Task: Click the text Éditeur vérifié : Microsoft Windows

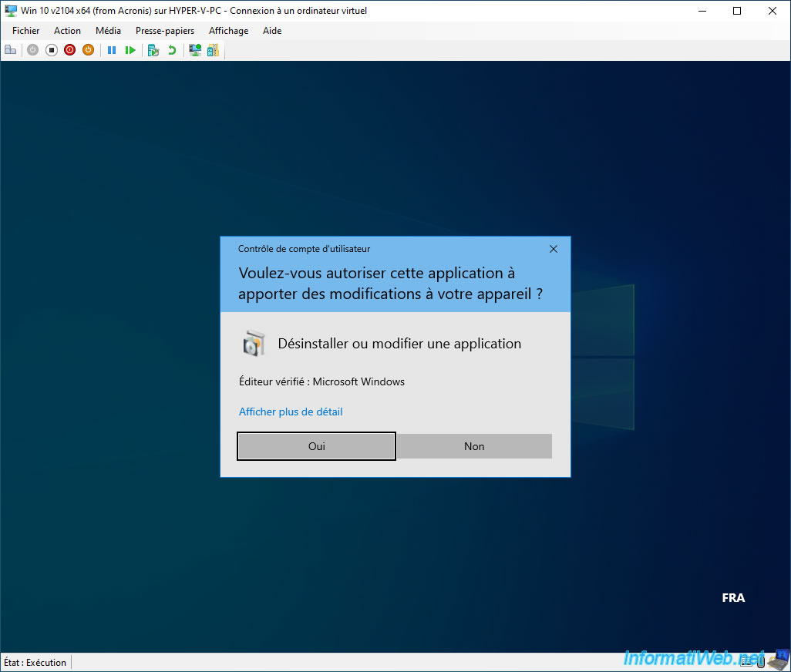Action: (321, 381)
